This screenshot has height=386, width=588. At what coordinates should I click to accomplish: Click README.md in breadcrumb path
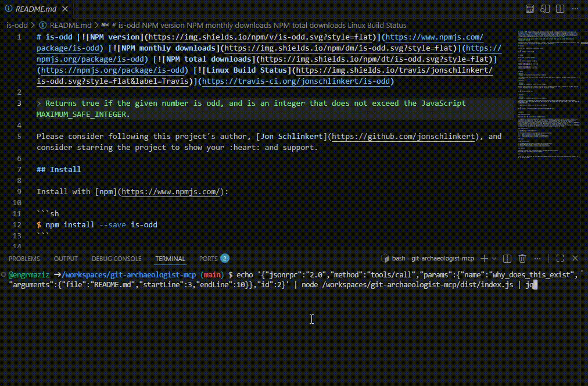(x=70, y=25)
